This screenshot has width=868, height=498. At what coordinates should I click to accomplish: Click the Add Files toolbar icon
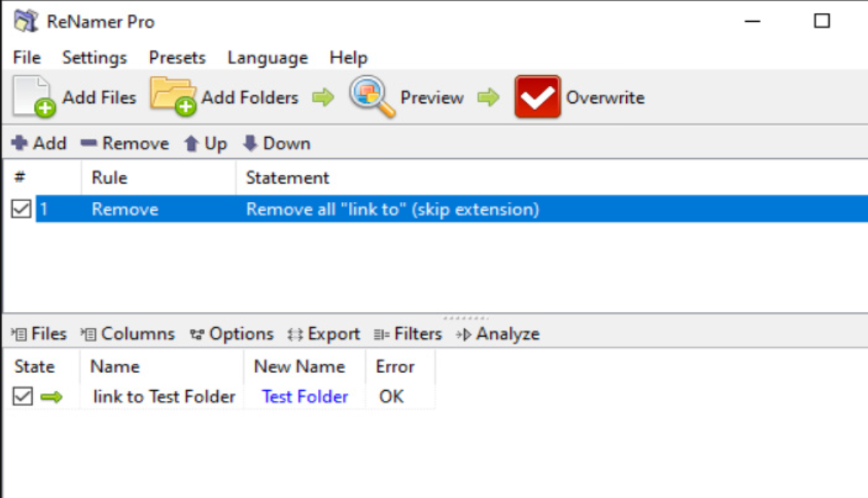(35, 97)
